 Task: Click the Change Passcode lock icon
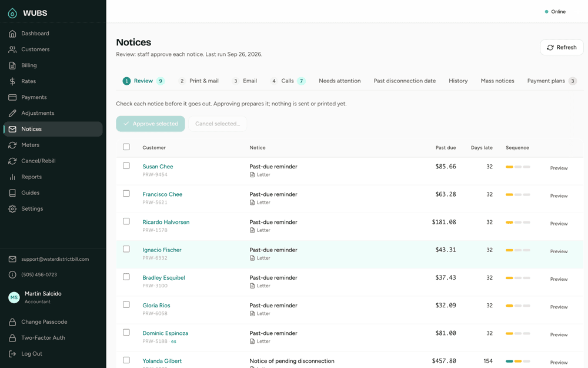tap(12, 322)
